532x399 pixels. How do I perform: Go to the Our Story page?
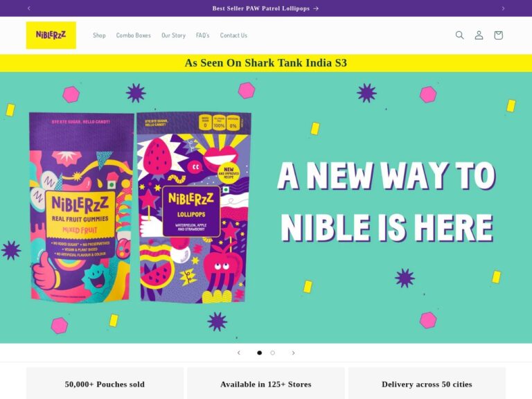point(173,35)
